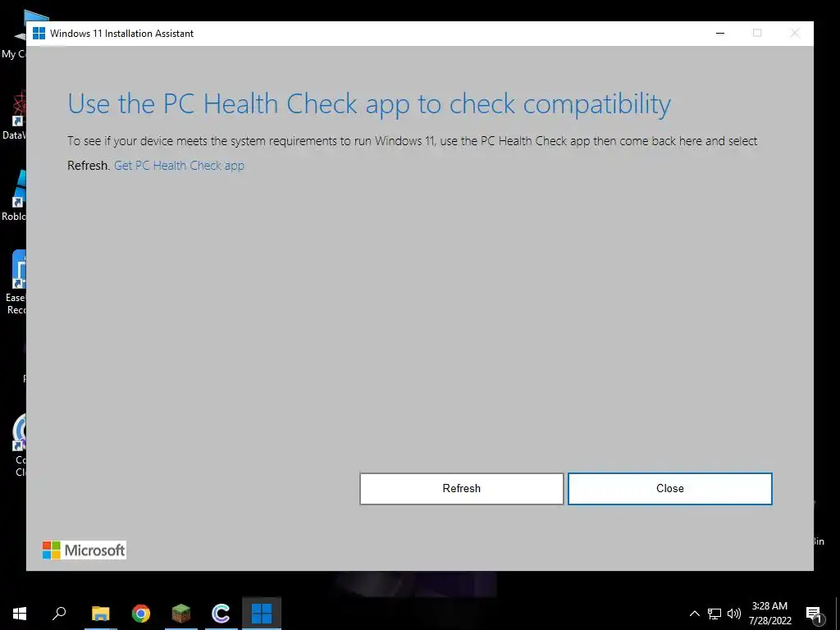Image resolution: width=840 pixels, height=630 pixels.
Task: Show hidden system tray icons
Action: (694, 614)
